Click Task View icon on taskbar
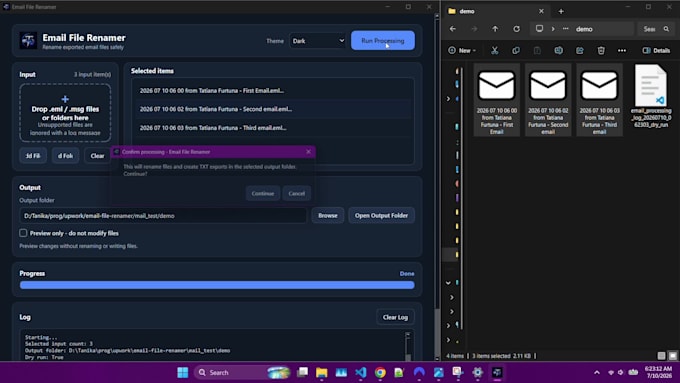 (x=302, y=372)
